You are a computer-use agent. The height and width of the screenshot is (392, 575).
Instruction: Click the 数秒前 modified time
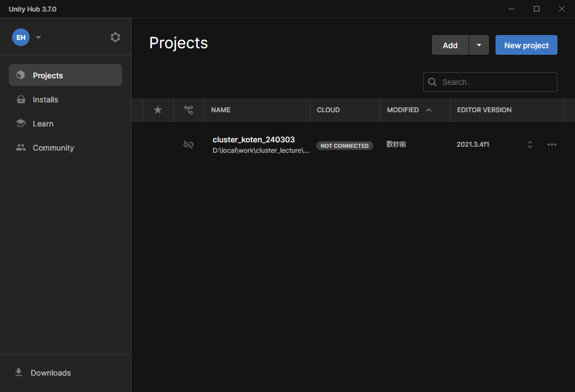pos(396,145)
